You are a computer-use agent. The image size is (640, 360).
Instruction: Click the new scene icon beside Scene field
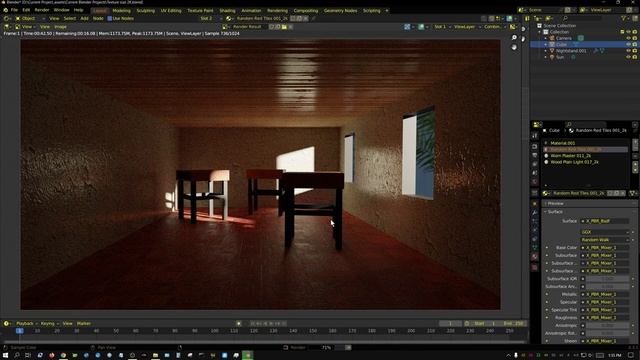[x=567, y=10]
